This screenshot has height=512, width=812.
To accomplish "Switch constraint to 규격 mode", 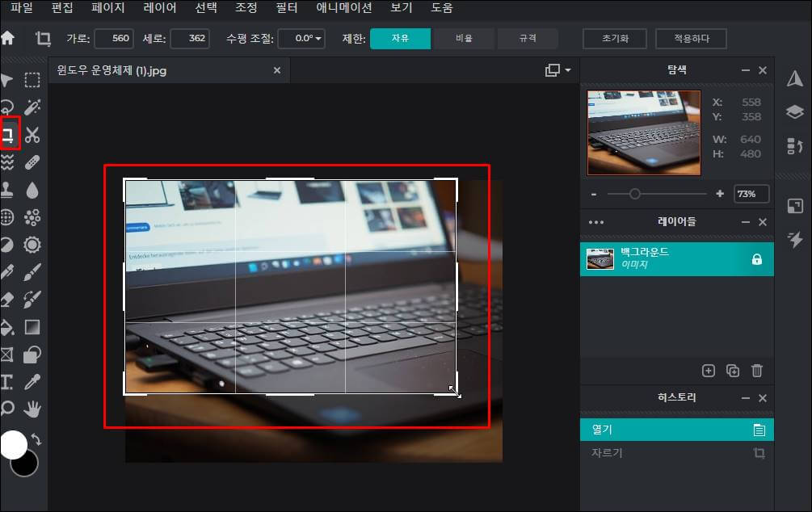I will coord(529,38).
